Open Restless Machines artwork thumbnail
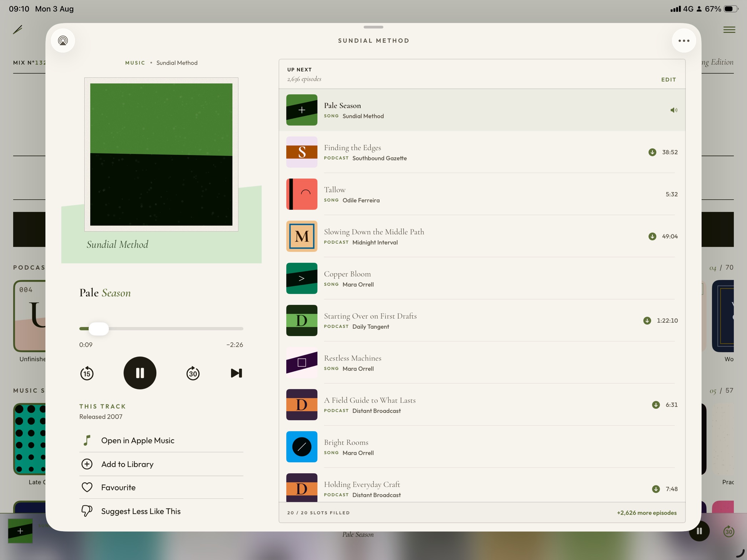 click(302, 363)
